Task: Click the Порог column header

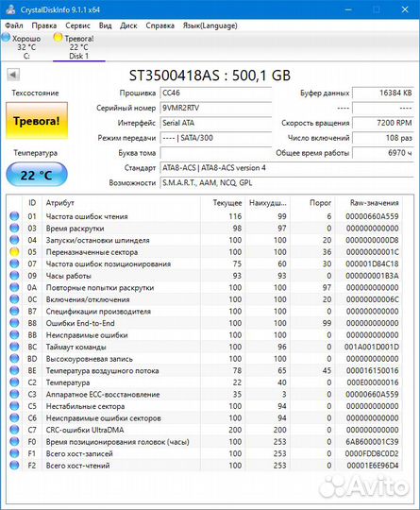Action: coord(312,203)
